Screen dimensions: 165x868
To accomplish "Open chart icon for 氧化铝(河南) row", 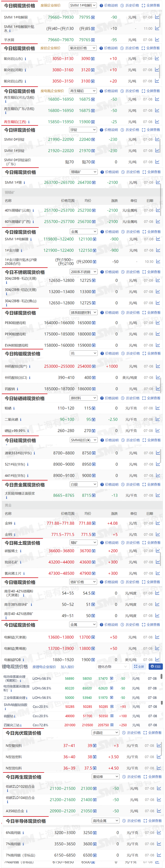I will [157, 70].
